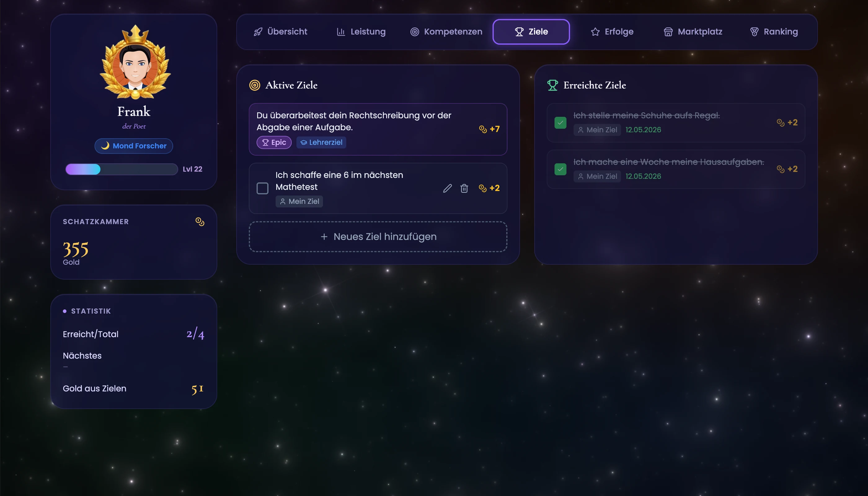This screenshot has width=868, height=496.
Task: Click the level 22 progress bar
Action: pyautogui.click(x=122, y=169)
